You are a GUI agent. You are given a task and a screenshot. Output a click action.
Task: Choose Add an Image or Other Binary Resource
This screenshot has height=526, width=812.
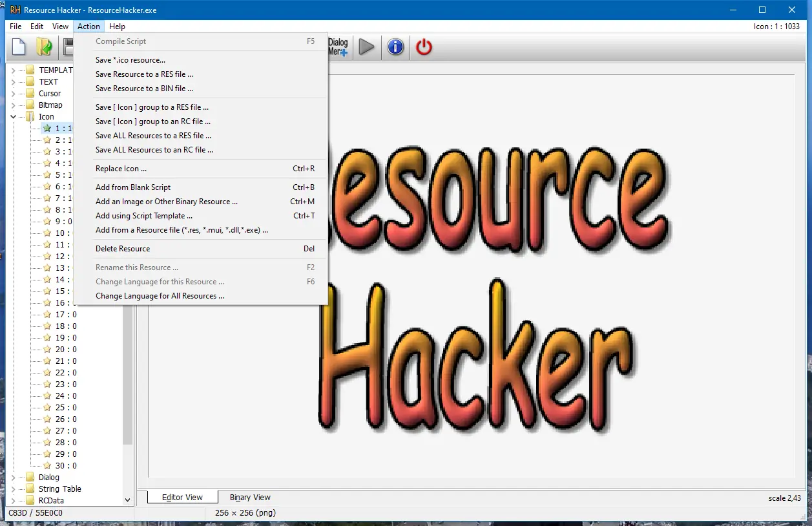(x=201, y=202)
